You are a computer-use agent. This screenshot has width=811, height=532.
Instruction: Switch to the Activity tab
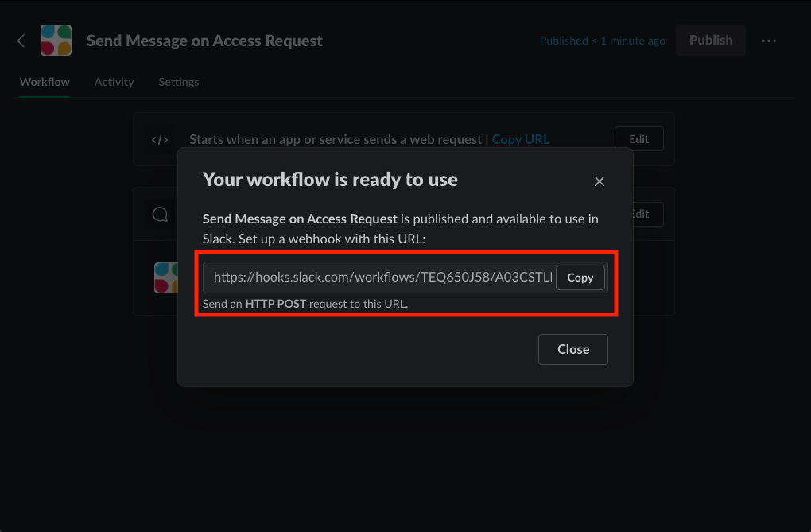(x=114, y=81)
